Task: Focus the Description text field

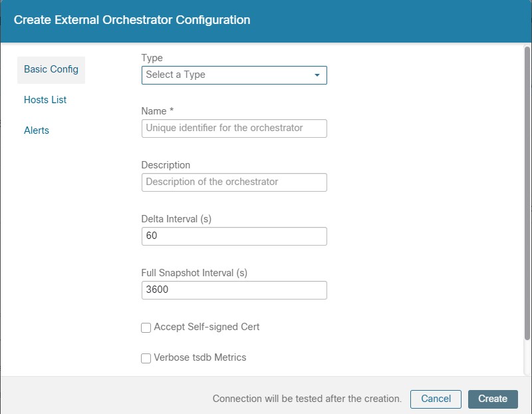Action: (x=234, y=182)
